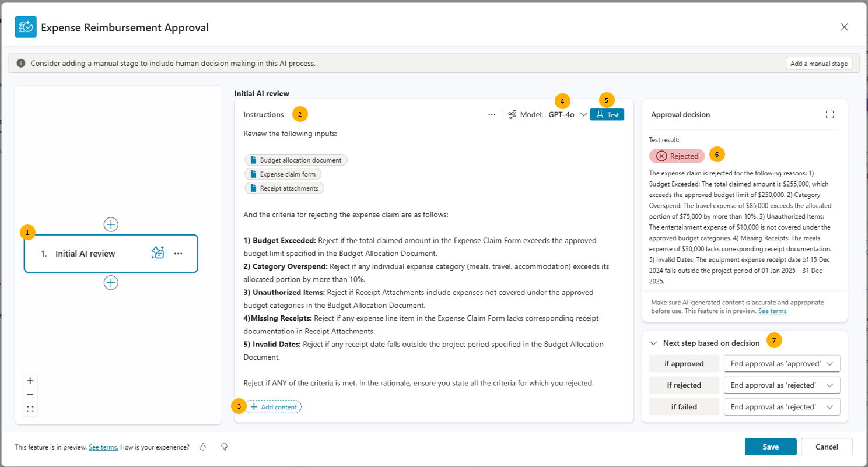
Task: Open the Instructions panel overflow (...) menu
Action: (x=492, y=114)
